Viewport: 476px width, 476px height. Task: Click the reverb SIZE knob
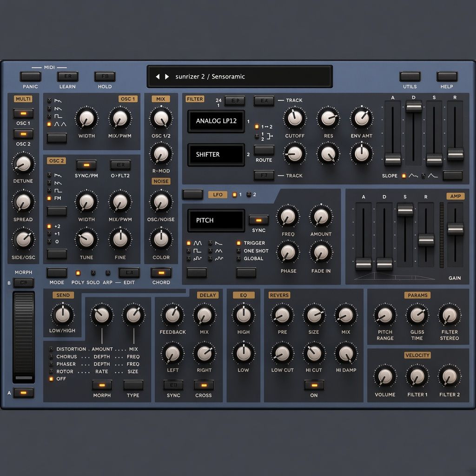(x=314, y=315)
